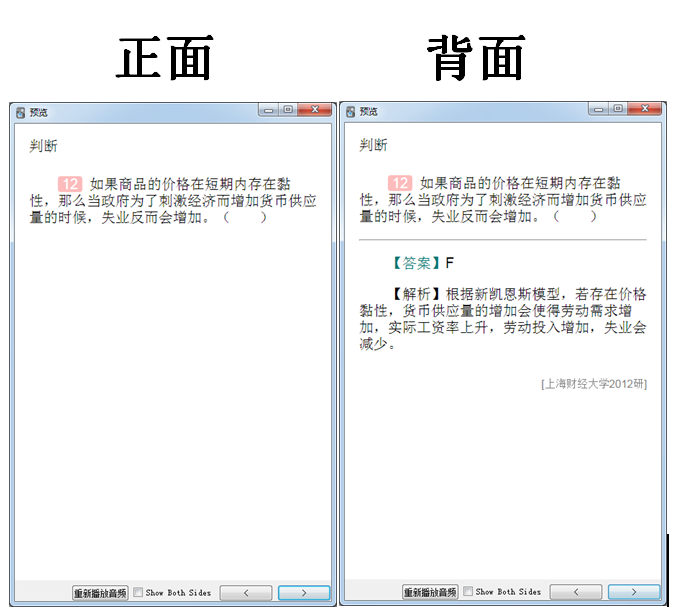This screenshot has width=674, height=610.
Task: Close the left preview window
Action: point(315,110)
